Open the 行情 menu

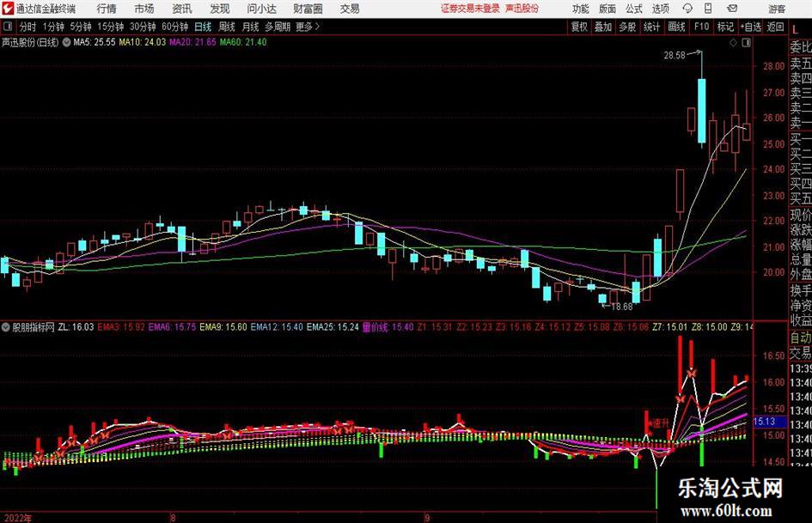click(107, 9)
